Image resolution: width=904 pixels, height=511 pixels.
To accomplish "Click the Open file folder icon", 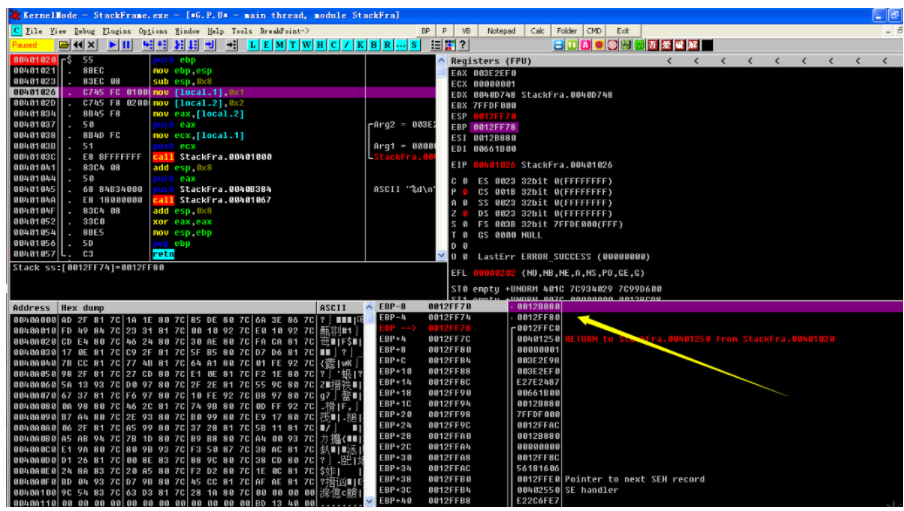I will click(64, 45).
